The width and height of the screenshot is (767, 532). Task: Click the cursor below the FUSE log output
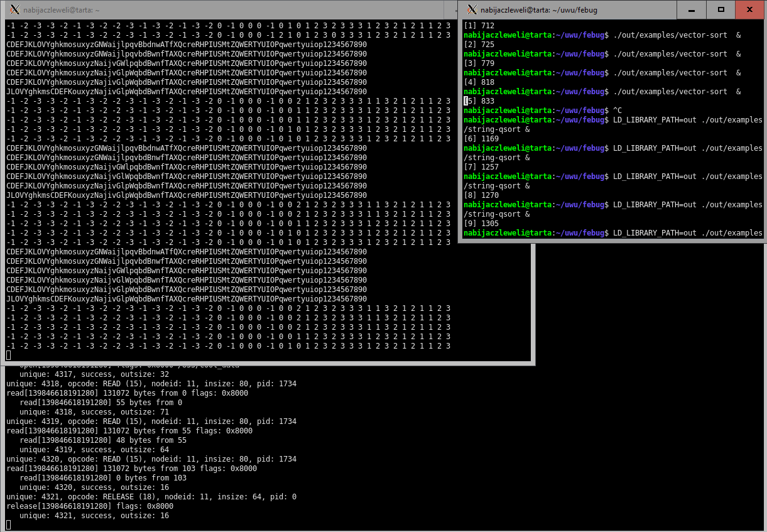[x=8, y=525]
